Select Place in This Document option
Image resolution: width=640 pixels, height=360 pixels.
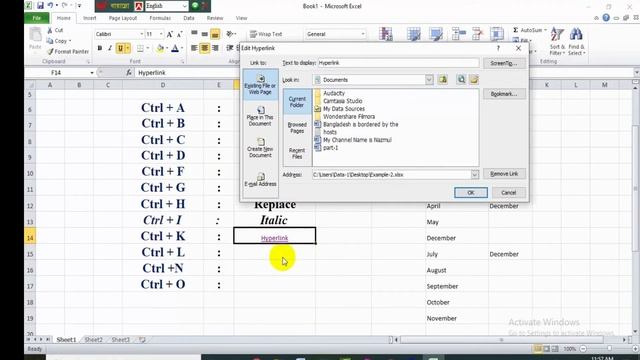pos(260,116)
